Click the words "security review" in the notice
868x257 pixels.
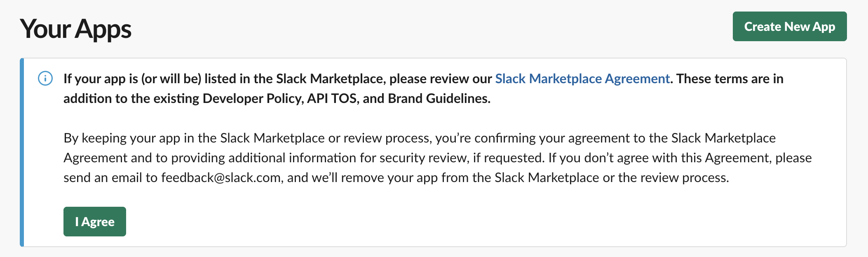[422, 158]
